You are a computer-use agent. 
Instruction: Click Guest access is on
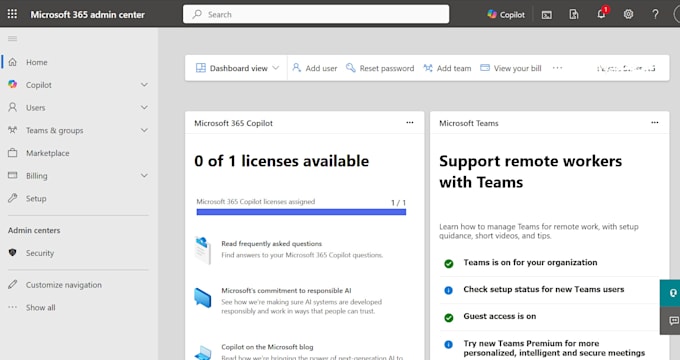coord(500,316)
